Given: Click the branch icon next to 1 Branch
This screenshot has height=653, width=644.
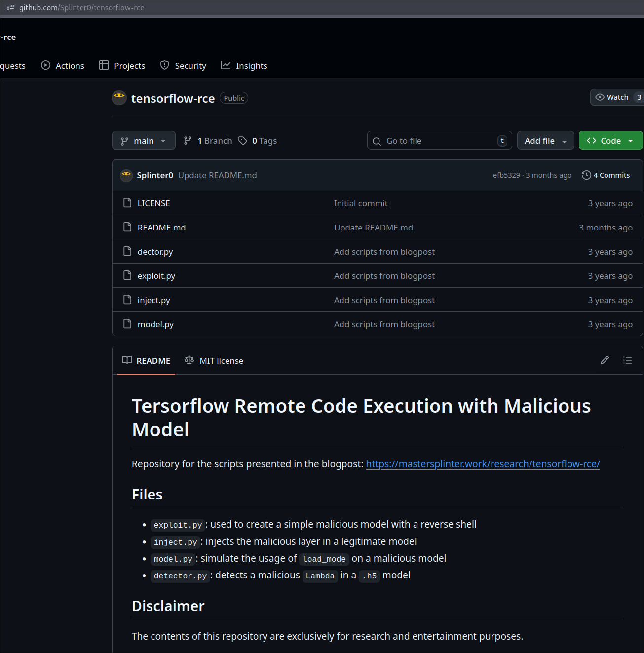Looking at the screenshot, I should (x=188, y=141).
